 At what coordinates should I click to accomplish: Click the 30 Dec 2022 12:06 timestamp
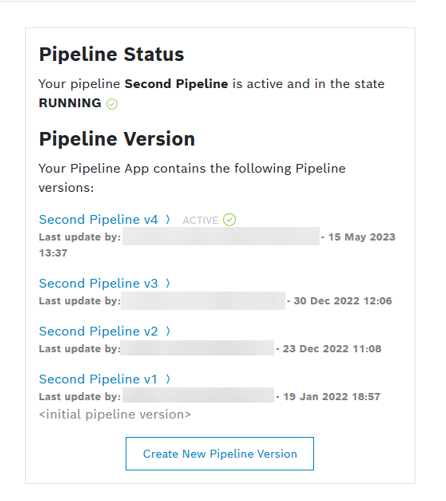tap(343, 301)
